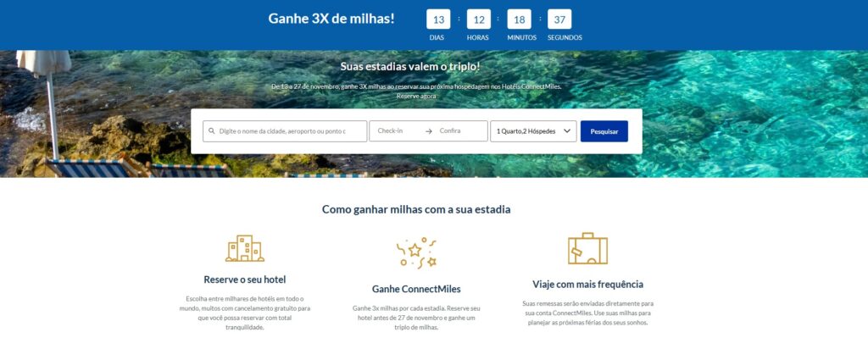
Task: Click the search magnifier icon in destination field
Action: [x=211, y=131]
